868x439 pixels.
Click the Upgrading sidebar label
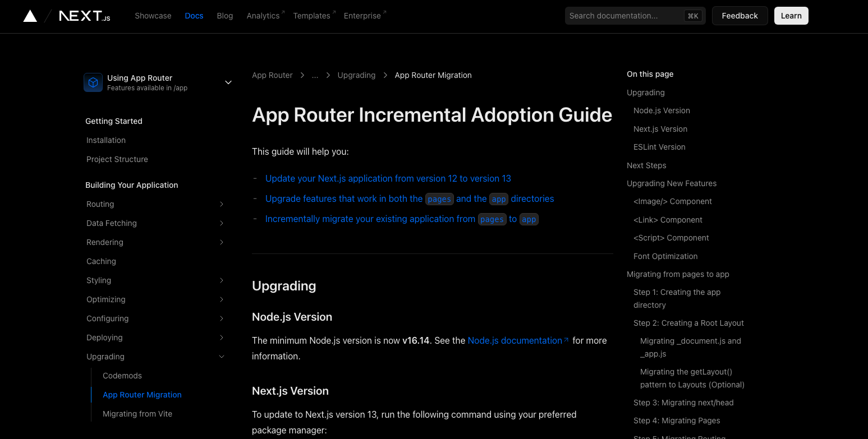[x=105, y=357]
